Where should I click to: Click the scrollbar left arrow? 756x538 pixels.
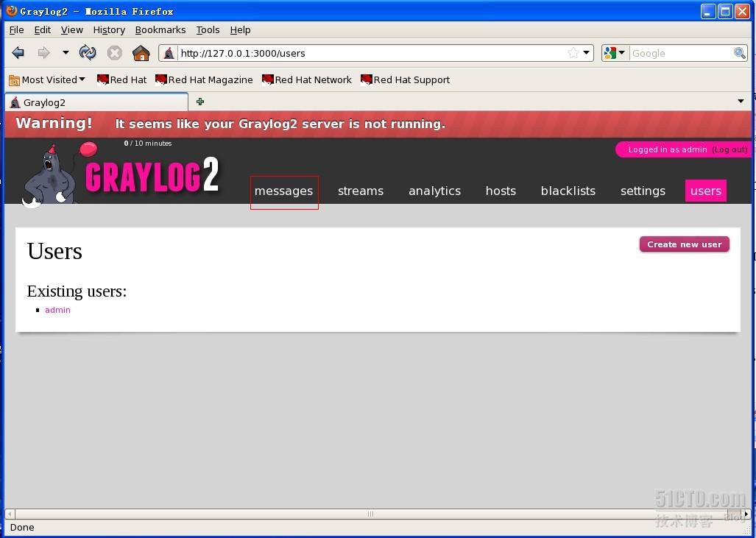click(x=10, y=514)
